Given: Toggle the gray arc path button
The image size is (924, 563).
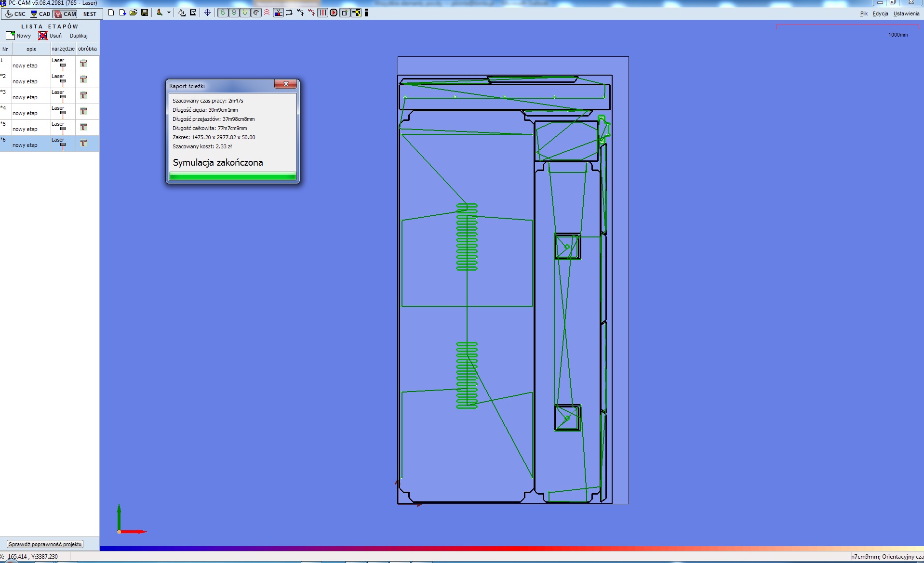Looking at the screenshot, I should [x=256, y=13].
